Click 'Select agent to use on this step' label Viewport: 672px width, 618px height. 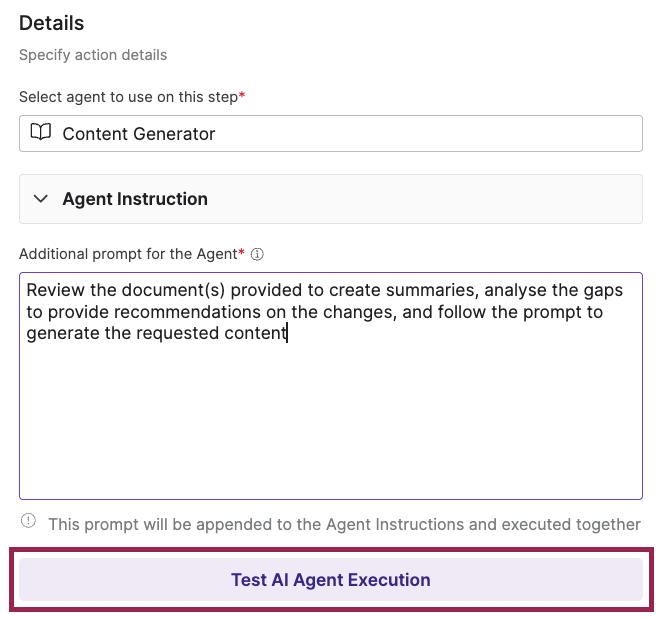(x=129, y=97)
